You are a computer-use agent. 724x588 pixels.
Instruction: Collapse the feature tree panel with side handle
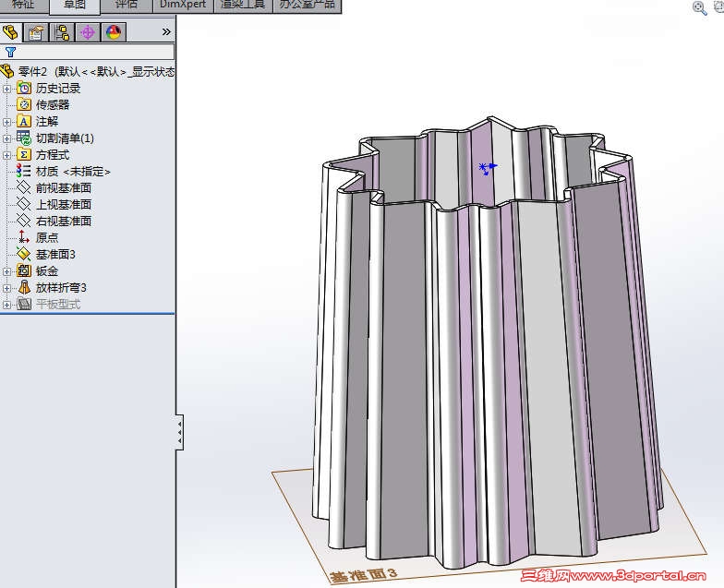click(x=179, y=432)
